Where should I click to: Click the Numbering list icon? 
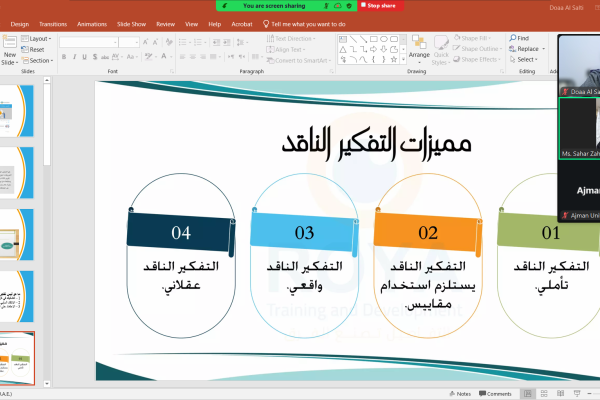tap(200, 42)
